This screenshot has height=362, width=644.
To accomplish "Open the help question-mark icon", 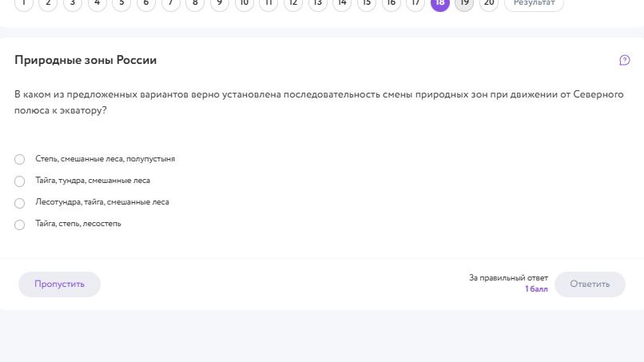I will pyautogui.click(x=624, y=61).
